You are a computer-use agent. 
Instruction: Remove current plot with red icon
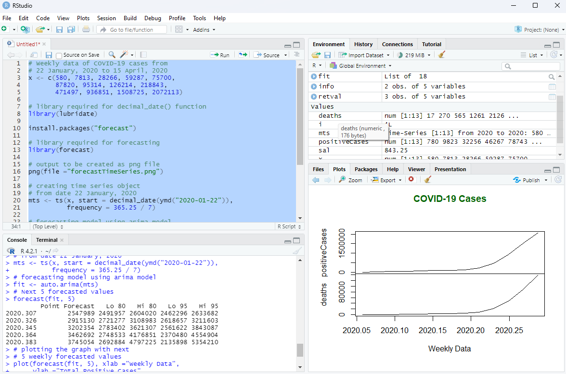coord(411,179)
